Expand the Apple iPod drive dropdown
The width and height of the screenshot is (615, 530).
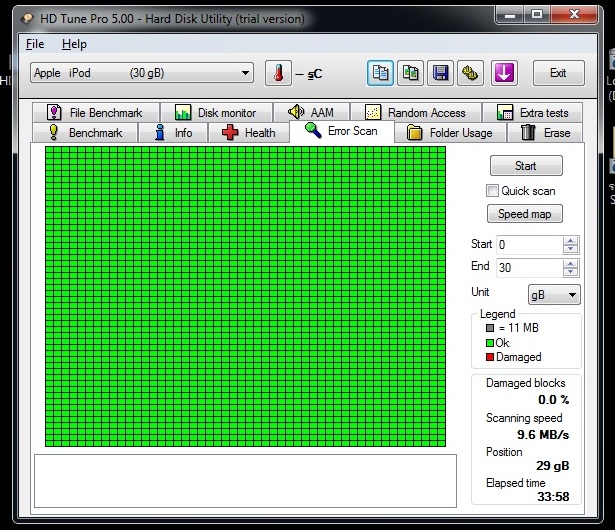pyautogui.click(x=246, y=73)
